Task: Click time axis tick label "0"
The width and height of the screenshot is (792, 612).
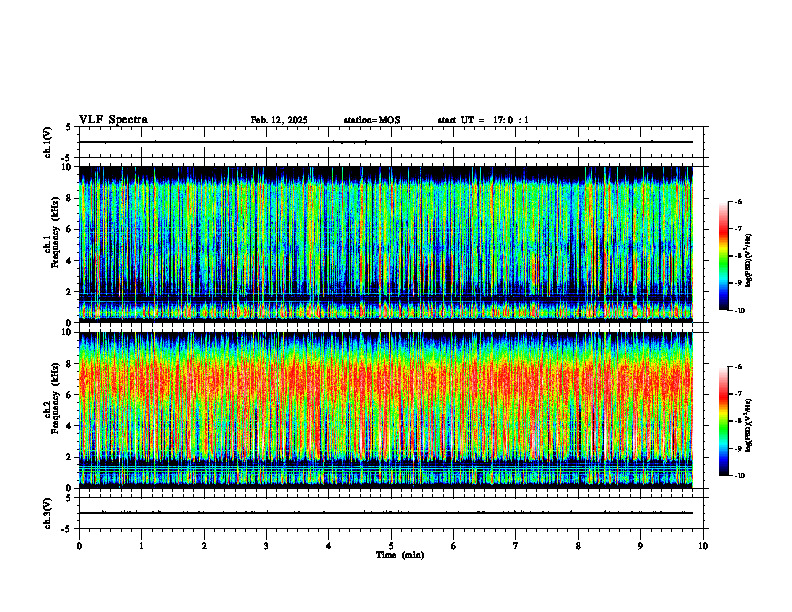Action: [x=79, y=546]
